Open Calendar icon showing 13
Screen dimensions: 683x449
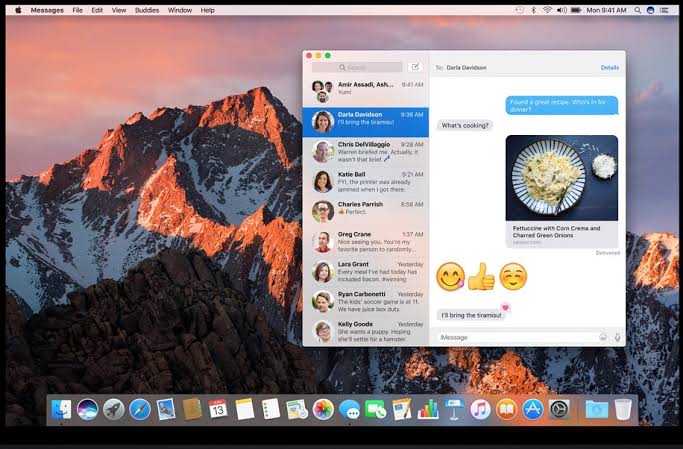tap(218, 409)
